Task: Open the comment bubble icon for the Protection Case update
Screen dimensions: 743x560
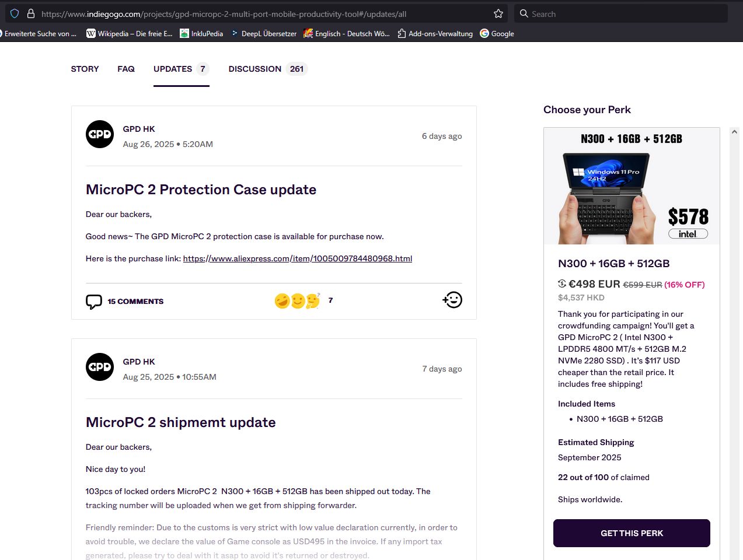Action: pyautogui.click(x=94, y=302)
